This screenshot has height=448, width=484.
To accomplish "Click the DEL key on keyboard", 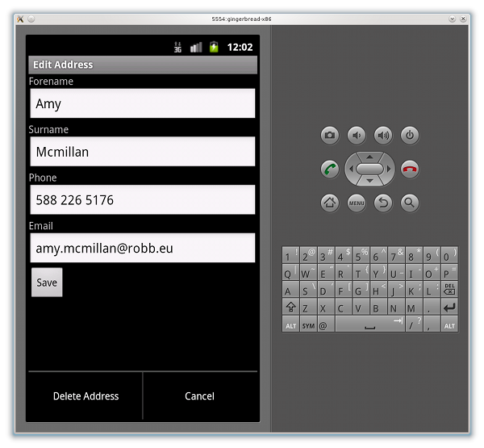I will click(449, 290).
